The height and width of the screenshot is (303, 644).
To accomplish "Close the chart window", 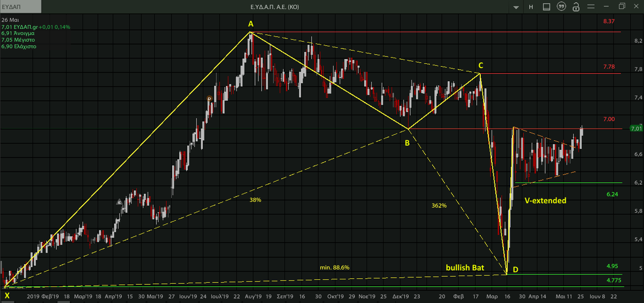I will [x=636, y=6].
